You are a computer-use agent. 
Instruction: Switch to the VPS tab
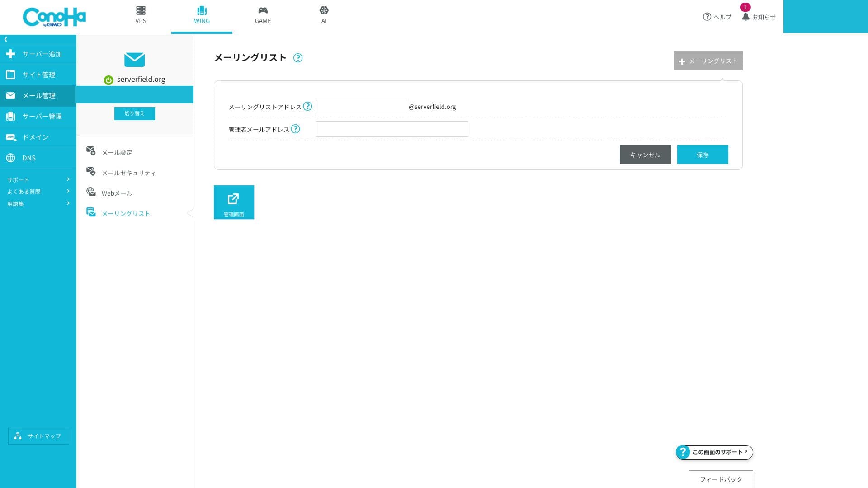tap(141, 15)
